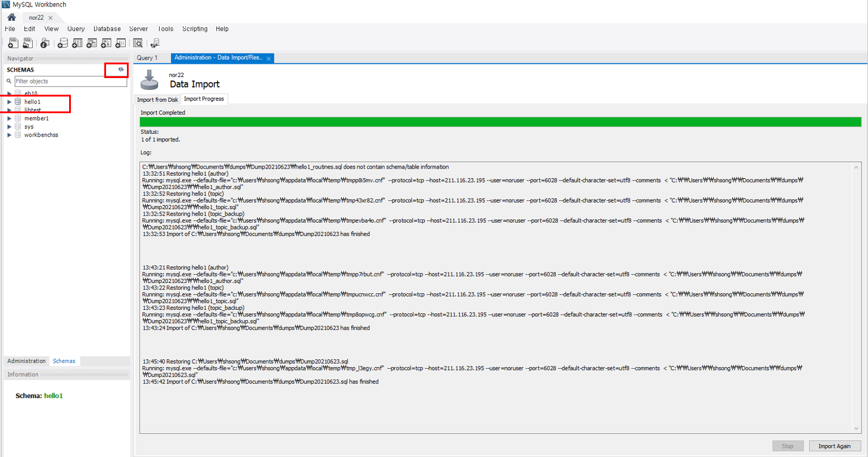This screenshot has height=457, width=868.
Task: Click the SCHEMAS header label
Action: (20, 70)
